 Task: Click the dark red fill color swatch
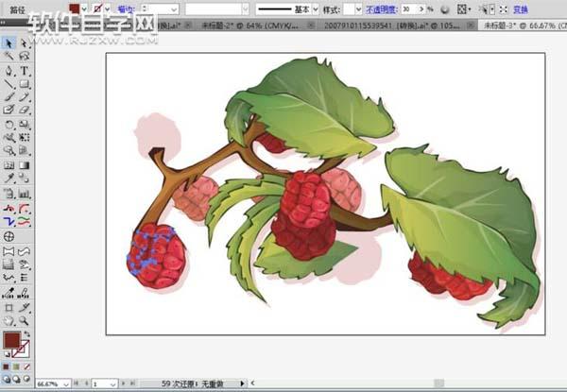[12, 340]
